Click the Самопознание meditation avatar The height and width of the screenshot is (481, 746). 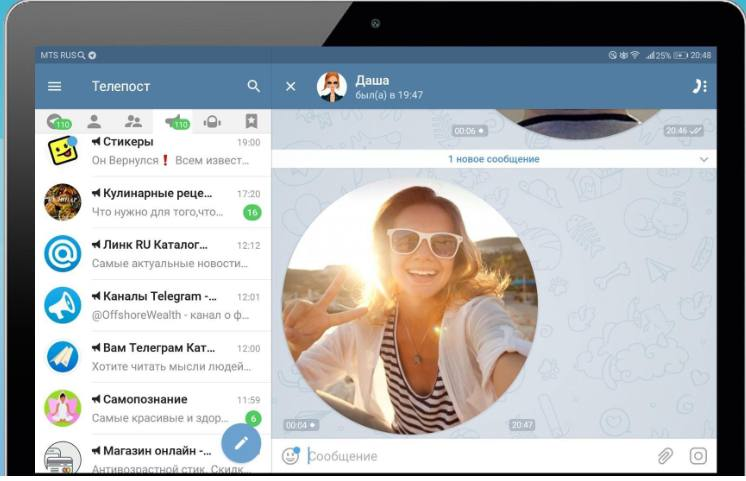[x=63, y=408]
